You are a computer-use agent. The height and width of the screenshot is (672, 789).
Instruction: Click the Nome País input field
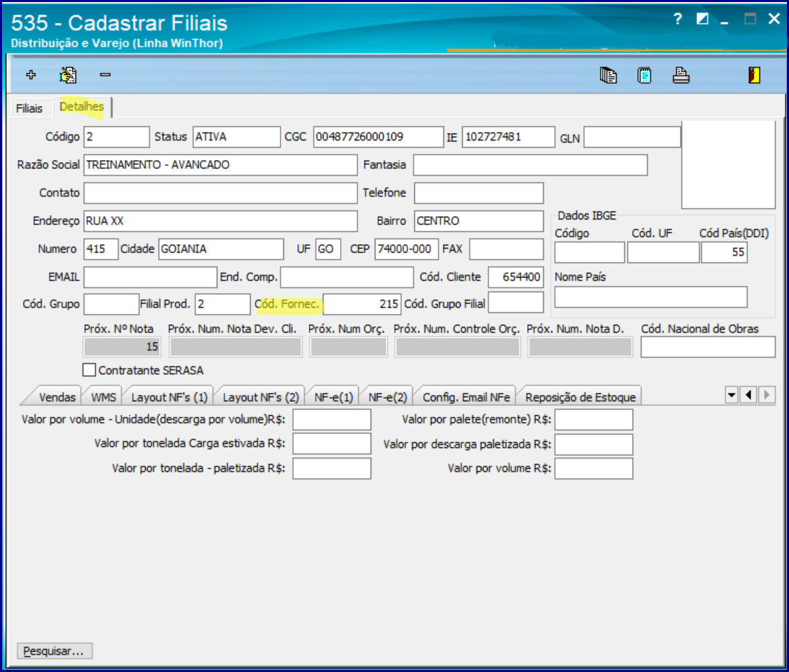650,297
